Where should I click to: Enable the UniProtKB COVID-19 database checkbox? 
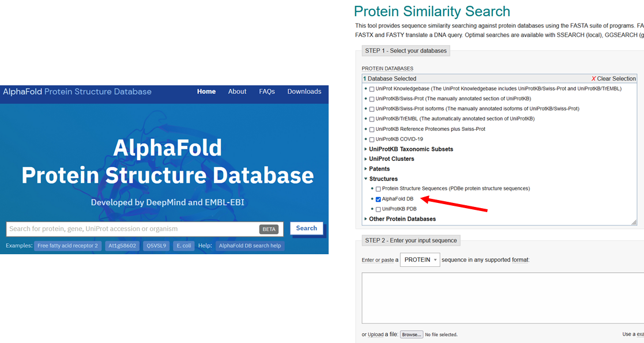click(x=372, y=139)
